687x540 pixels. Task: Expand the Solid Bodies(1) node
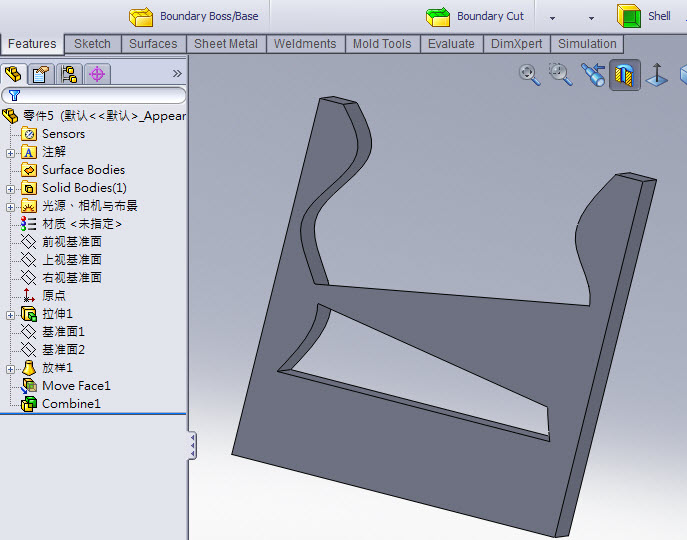[x=10, y=189]
